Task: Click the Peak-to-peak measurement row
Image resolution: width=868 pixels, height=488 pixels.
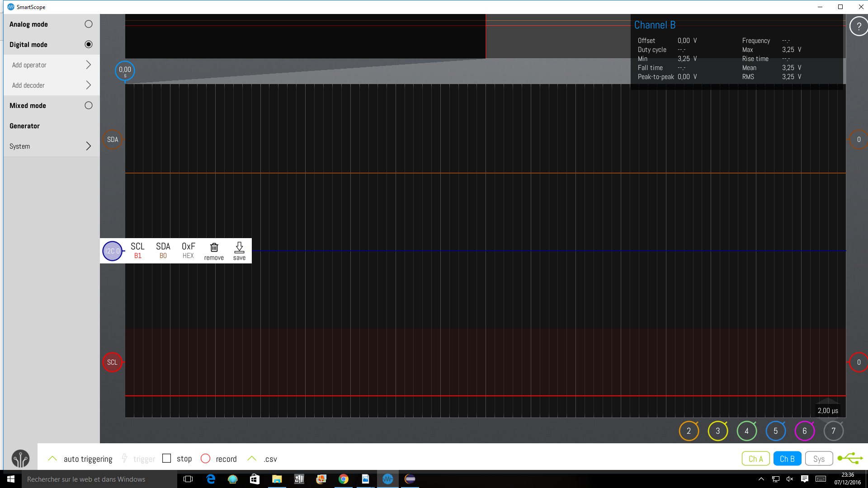Action: pyautogui.click(x=668, y=77)
